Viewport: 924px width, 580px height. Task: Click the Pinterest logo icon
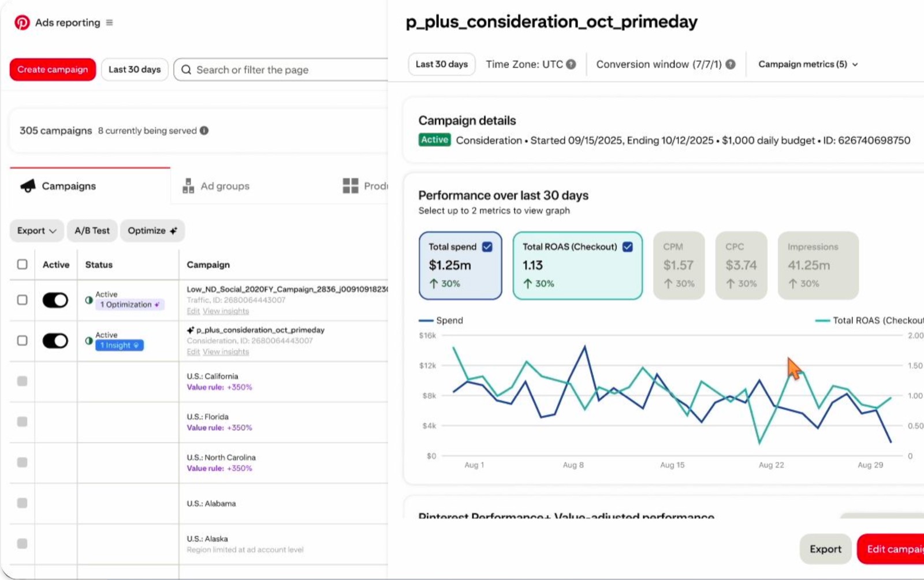[22, 23]
